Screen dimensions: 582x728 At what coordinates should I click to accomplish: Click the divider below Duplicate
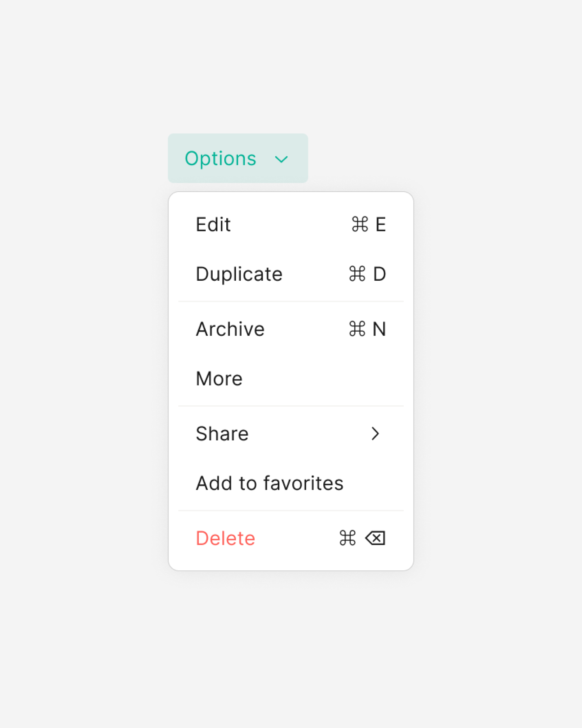point(291,302)
